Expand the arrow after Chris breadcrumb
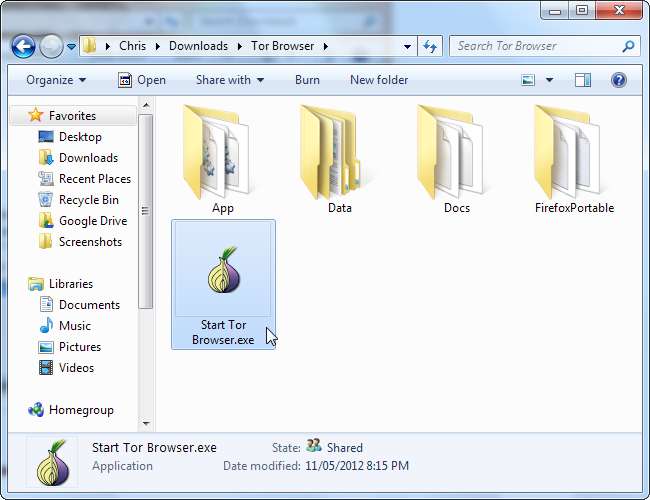 tap(158, 46)
